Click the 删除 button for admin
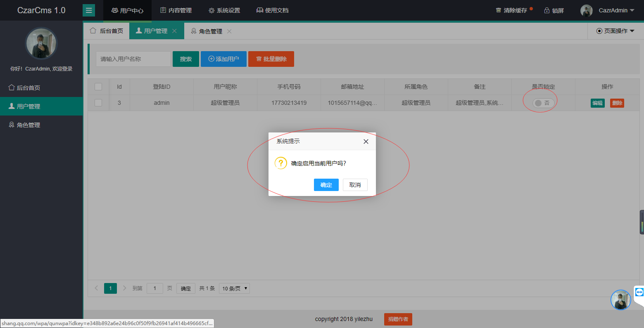The image size is (644, 328). pos(617,103)
